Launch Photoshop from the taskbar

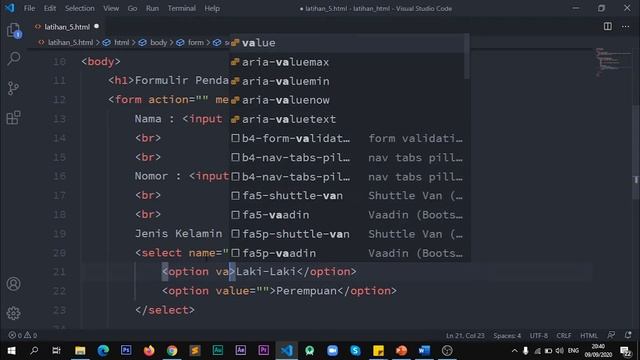[x=126, y=351]
